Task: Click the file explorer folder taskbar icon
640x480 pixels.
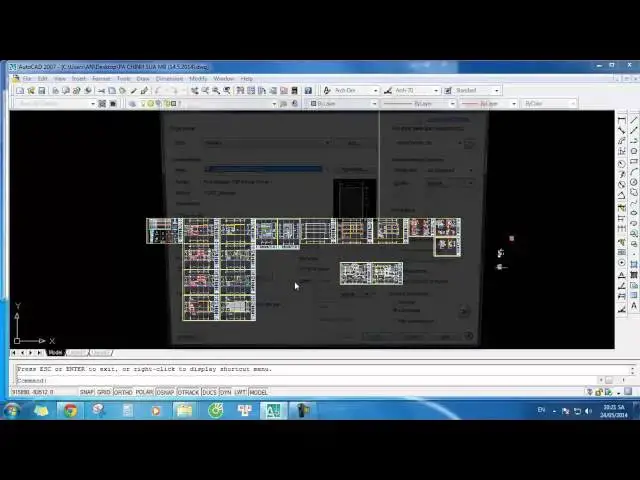Action: (184, 410)
